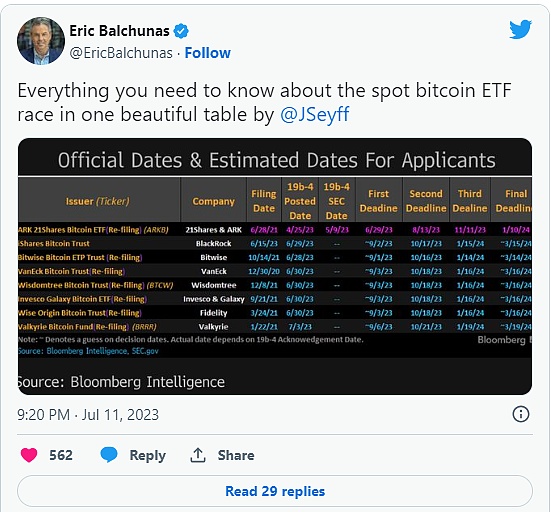Viewport: 551px width, 512px height.
Task: Click the blue verified badge
Action: pos(181,31)
